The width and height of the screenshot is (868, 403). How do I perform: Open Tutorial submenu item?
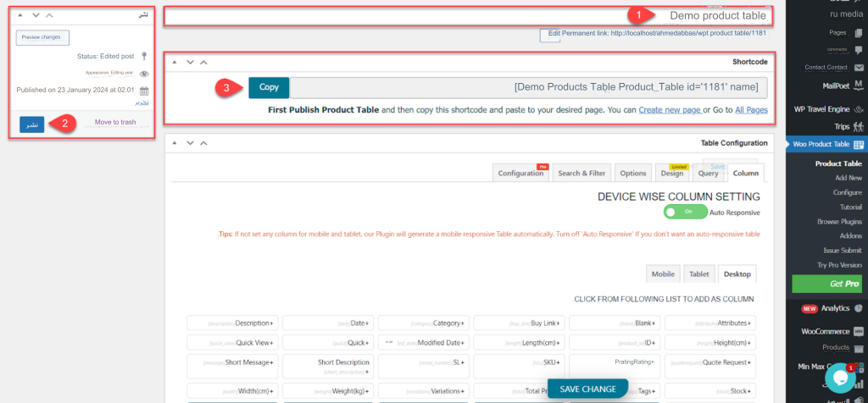click(x=850, y=207)
